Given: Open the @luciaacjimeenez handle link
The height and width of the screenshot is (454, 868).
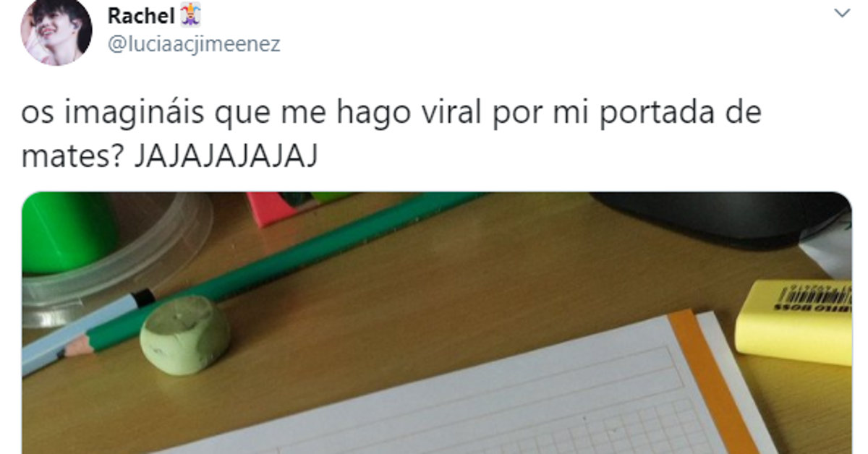Looking at the screenshot, I should point(194,45).
